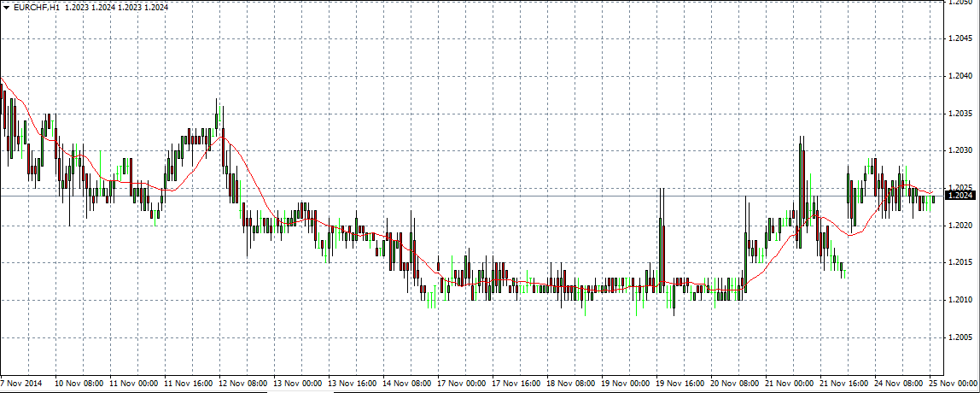Click the 11 Nov 00:00 time label

pyautogui.click(x=133, y=382)
